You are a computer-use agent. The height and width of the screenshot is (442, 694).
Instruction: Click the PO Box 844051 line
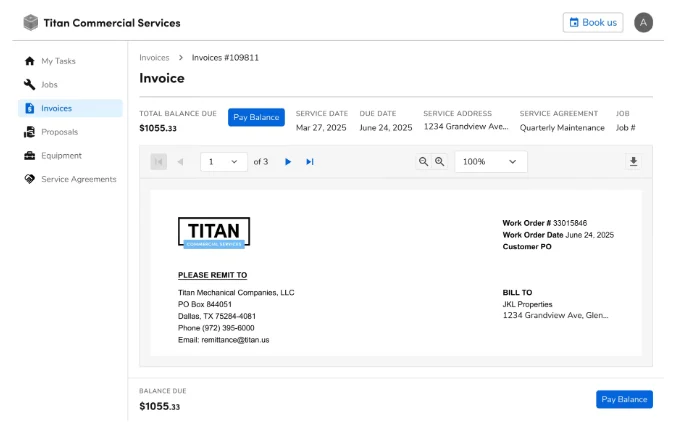[204, 304]
